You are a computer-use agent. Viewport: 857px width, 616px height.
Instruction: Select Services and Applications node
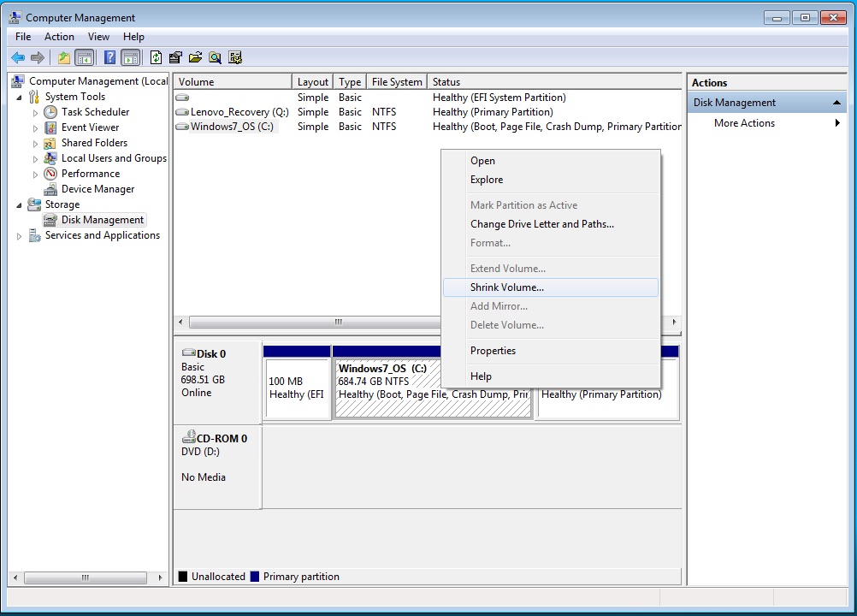[102, 235]
